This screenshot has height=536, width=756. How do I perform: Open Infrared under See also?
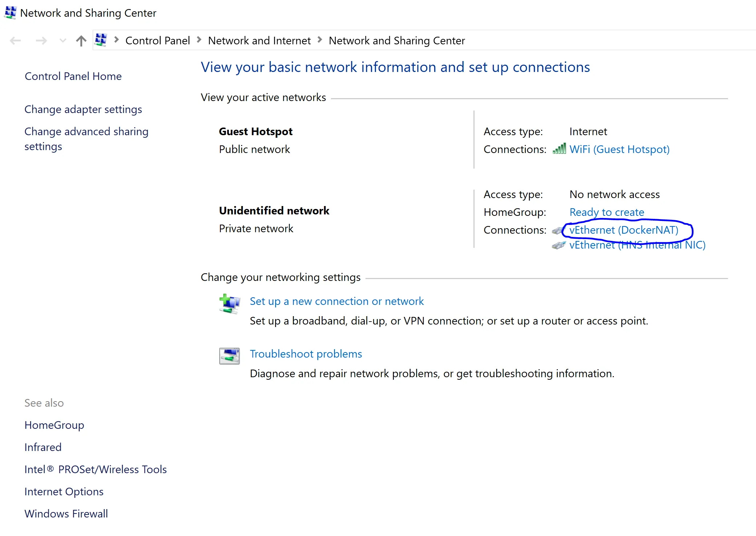click(43, 447)
